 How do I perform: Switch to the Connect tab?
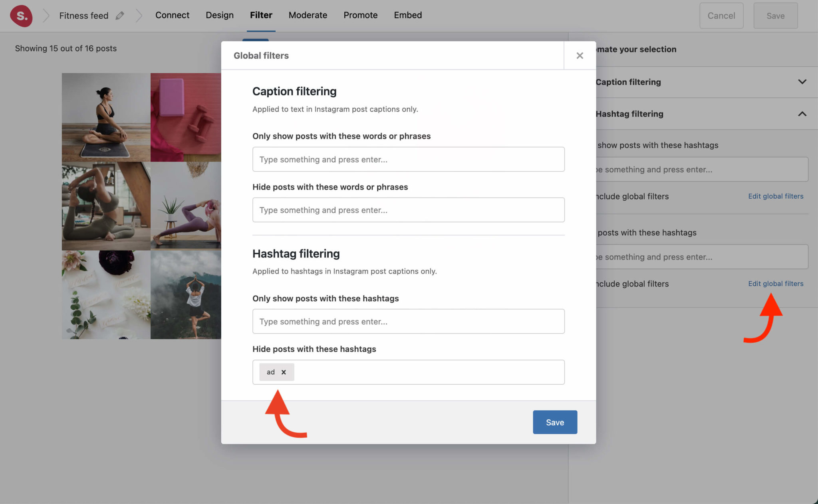click(x=172, y=15)
